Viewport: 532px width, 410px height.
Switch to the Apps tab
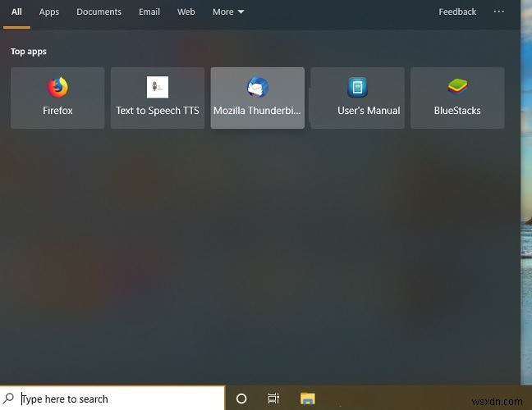tap(49, 11)
